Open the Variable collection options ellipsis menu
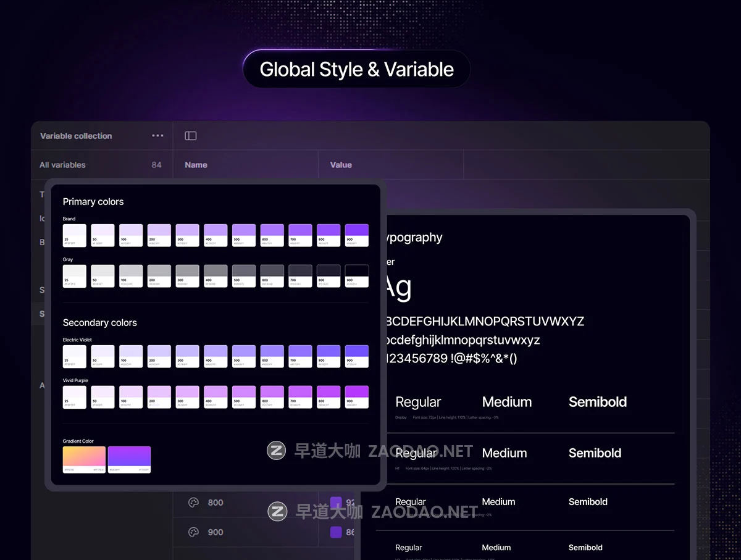The height and width of the screenshot is (560, 741). (157, 136)
